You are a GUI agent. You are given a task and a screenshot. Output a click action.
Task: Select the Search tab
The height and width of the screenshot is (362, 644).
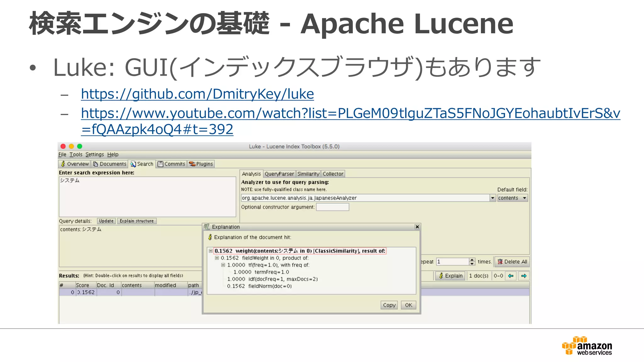[142, 164]
